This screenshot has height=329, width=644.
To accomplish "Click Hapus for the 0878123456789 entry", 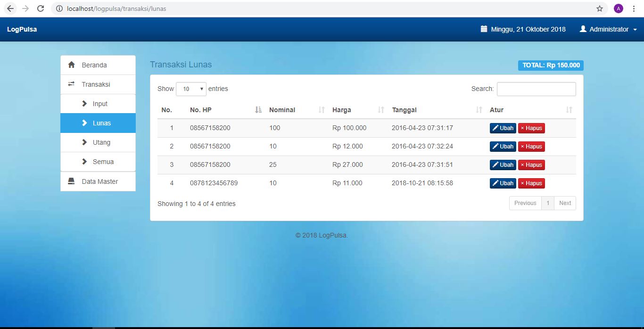I will [531, 183].
